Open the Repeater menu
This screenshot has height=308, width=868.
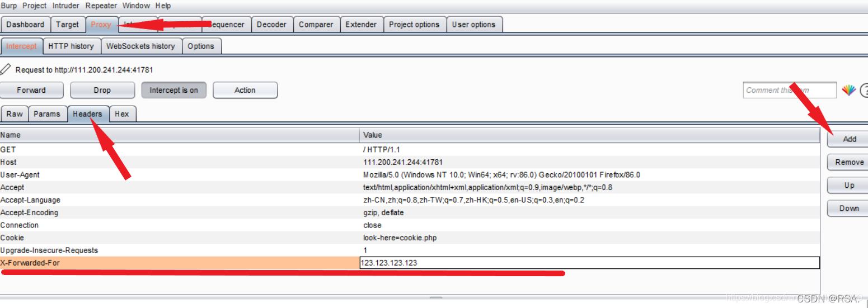(x=101, y=6)
